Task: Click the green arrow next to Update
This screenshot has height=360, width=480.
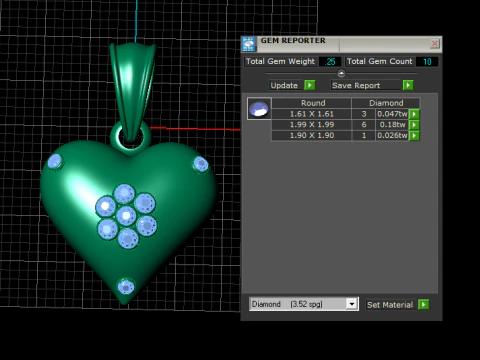Action: 310,85
